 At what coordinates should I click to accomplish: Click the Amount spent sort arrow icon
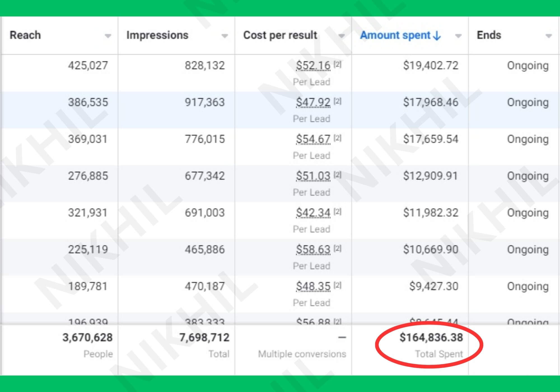(x=437, y=36)
